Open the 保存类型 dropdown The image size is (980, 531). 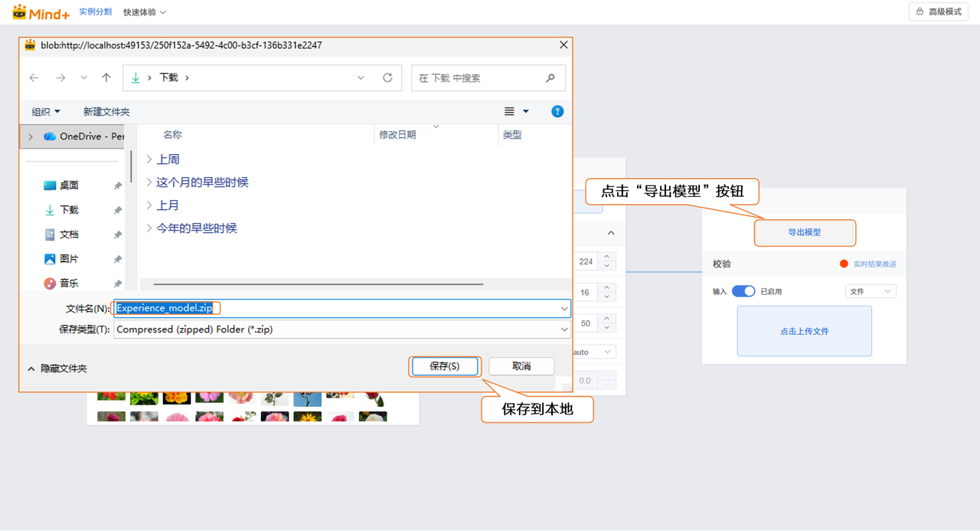(341, 329)
